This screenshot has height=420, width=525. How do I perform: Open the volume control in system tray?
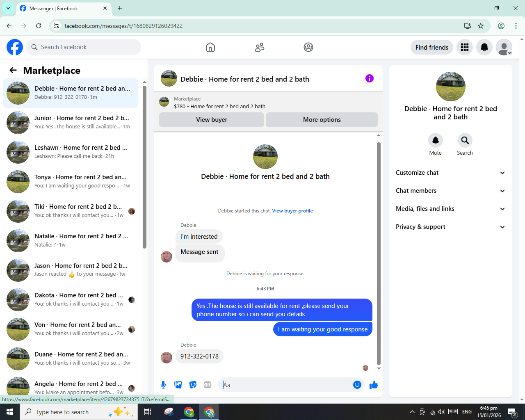[x=441, y=412]
